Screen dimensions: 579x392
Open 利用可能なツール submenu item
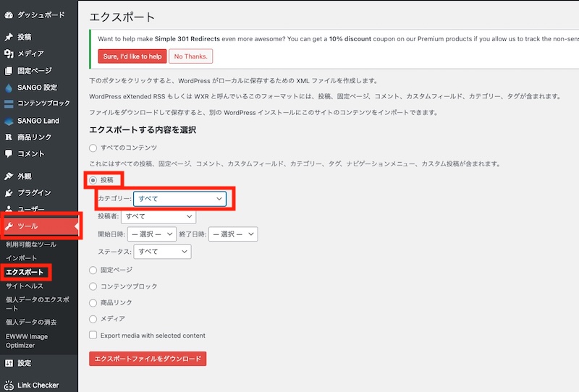pyautogui.click(x=31, y=244)
